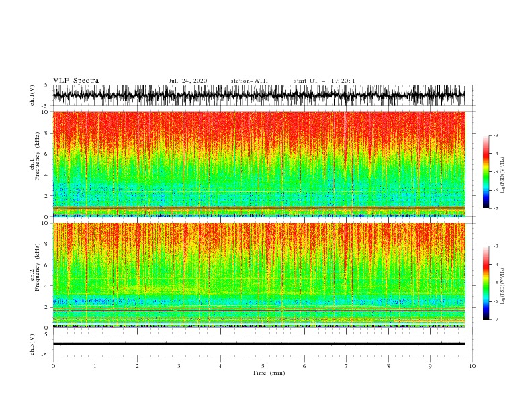Click the "8" kHz tick on the ch.1 frequency axis
This screenshot has height=411, width=532.
point(47,133)
